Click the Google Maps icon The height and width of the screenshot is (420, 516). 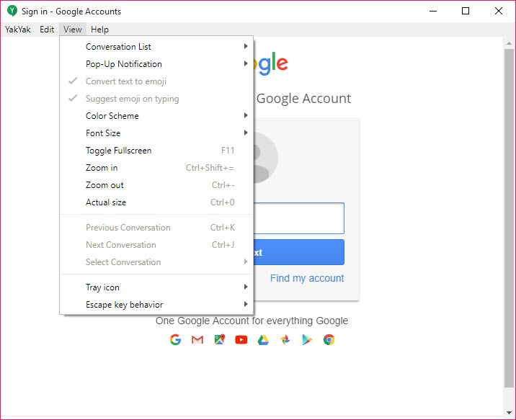click(x=220, y=340)
